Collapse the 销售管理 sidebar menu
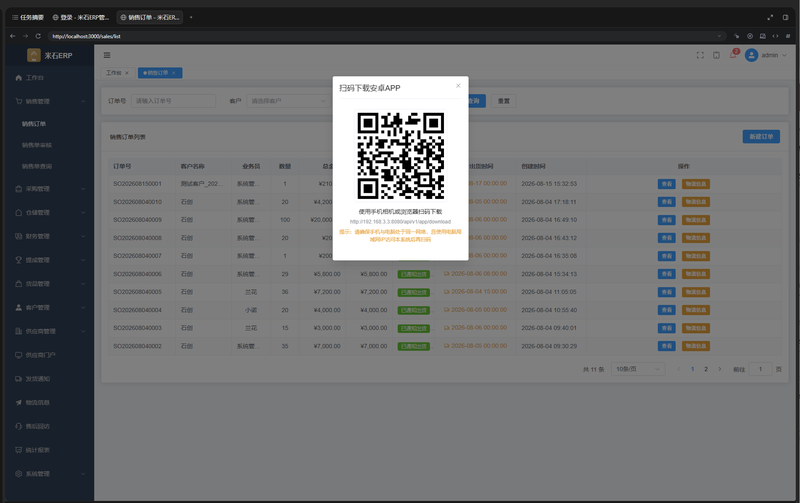Viewport: 800px width, 503px height. pyautogui.click(x=49, y=101)
